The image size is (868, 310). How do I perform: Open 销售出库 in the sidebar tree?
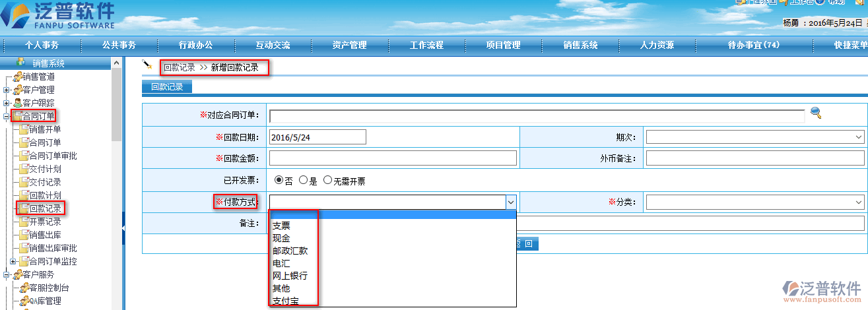tap(45, 235)
